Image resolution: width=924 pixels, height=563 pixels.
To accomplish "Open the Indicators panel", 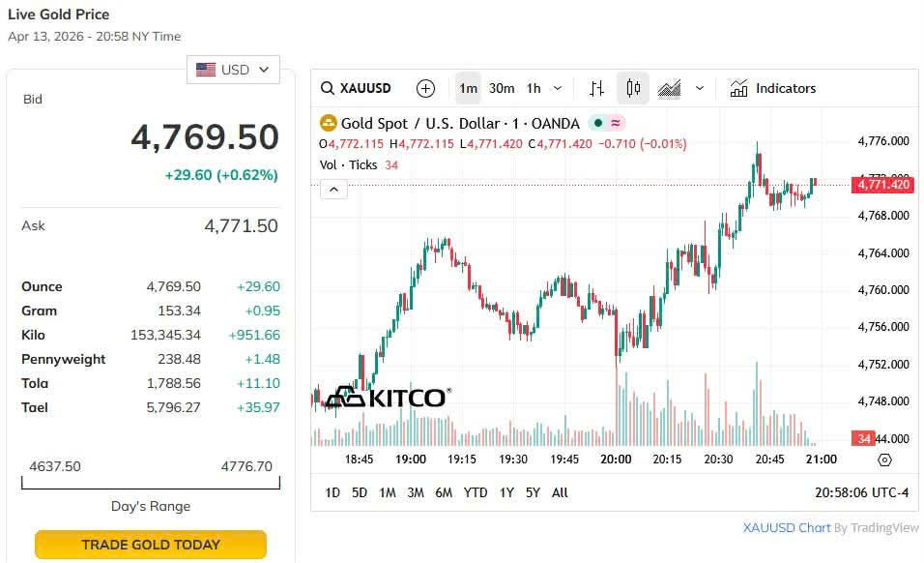I will point(773,88).
